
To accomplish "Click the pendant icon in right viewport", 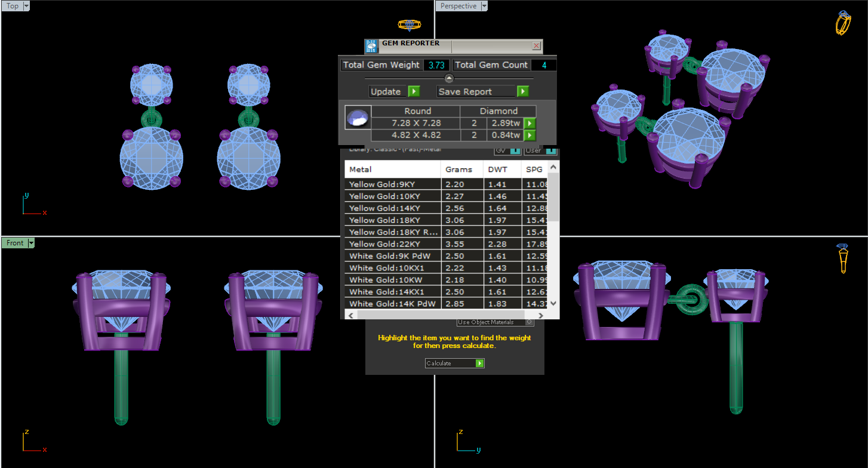I will click(x=843, y=258).
